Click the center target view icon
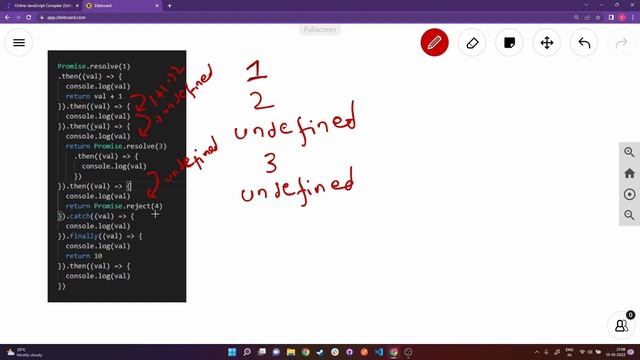 [629, 194]
